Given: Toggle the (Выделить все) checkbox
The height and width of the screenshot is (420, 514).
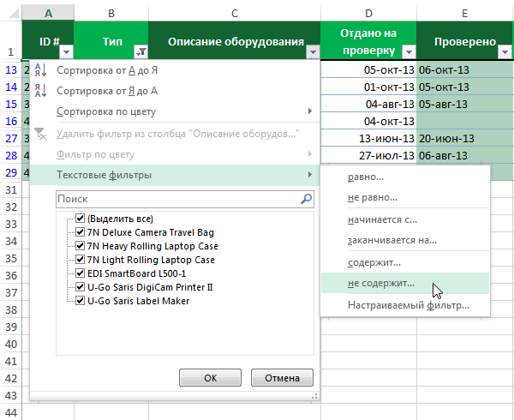Looking at the screenshot, I should click(x=80, y=219).
